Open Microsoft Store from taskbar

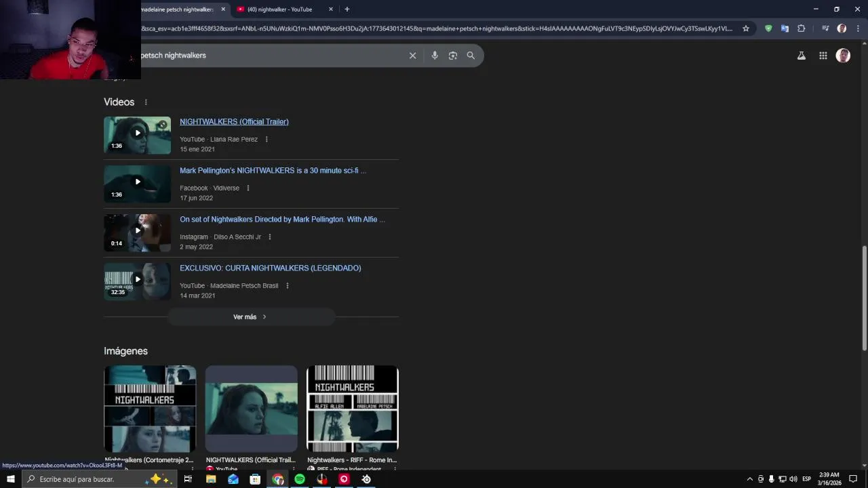tap(255, 479)
